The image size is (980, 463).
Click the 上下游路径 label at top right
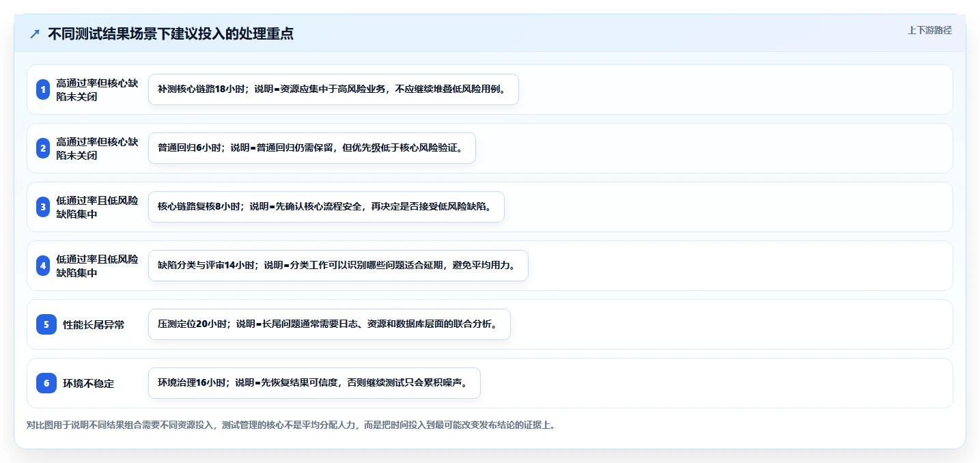pos(929,30)
